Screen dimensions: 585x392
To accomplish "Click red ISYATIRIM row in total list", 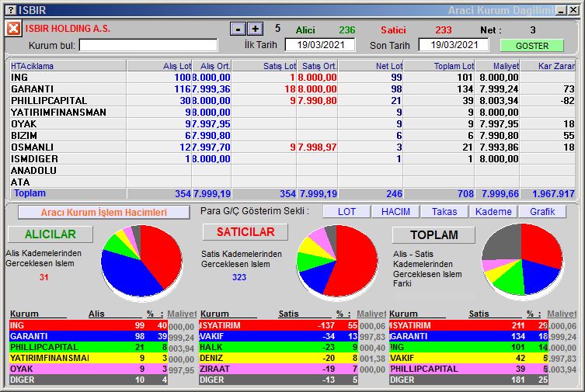I will (x=468, y=325).
